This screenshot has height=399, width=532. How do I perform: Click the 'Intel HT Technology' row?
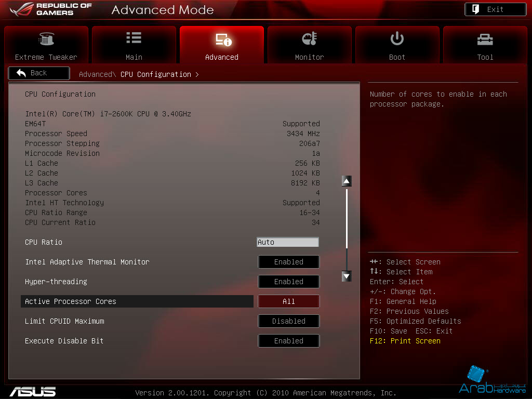[x=172, y=203]
